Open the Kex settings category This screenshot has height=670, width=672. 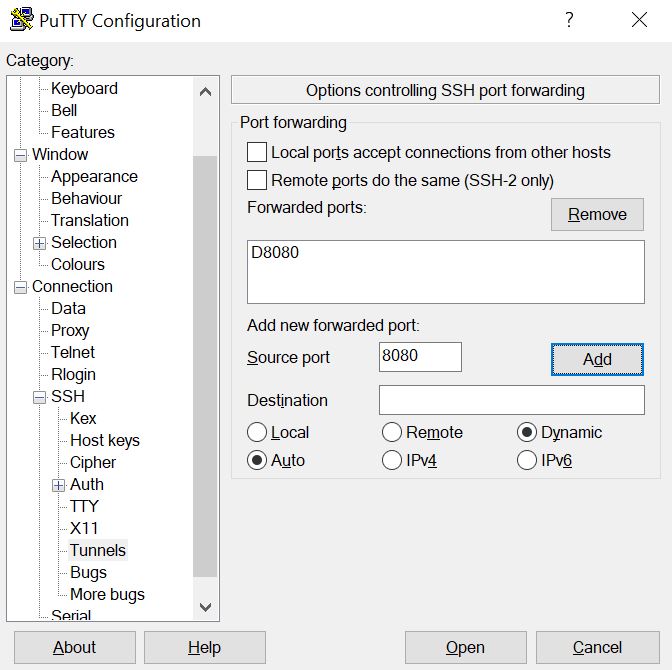tap(83, 418)
